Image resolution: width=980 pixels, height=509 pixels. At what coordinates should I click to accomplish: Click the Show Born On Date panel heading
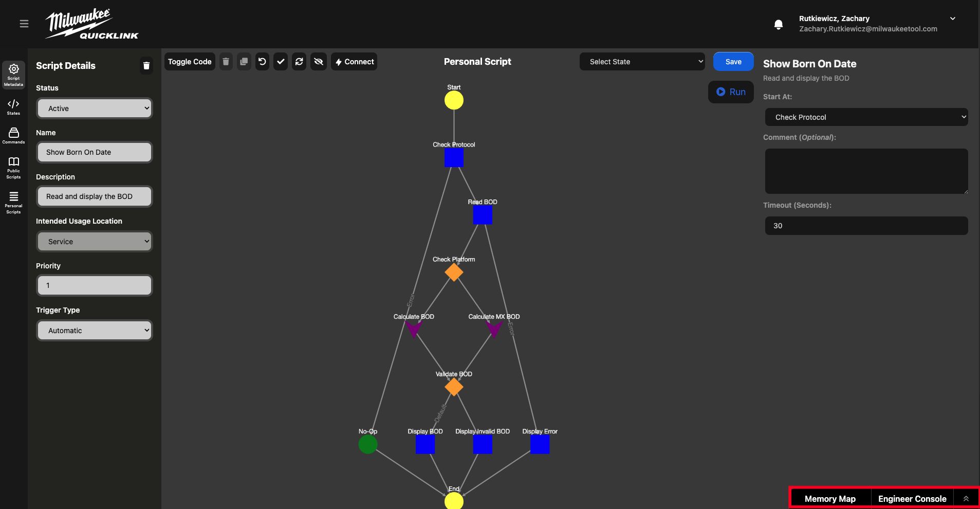[x=809, y=64]
